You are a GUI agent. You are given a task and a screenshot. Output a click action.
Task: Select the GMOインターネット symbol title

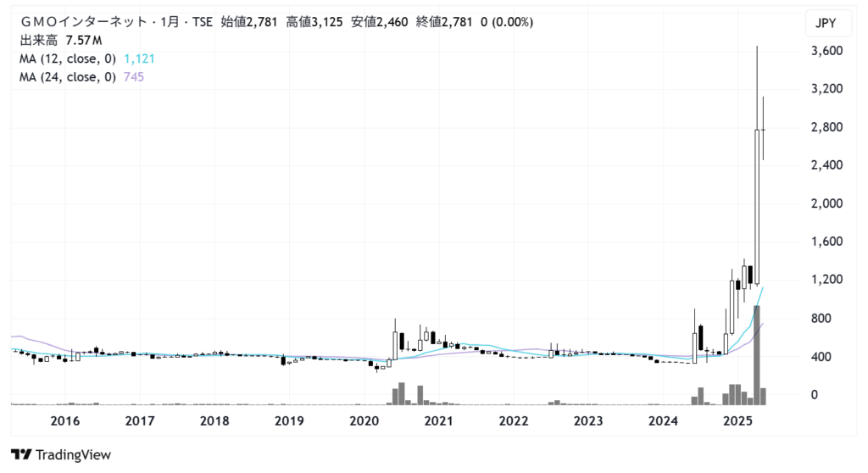pyautogui.click(x=83, y=22)
